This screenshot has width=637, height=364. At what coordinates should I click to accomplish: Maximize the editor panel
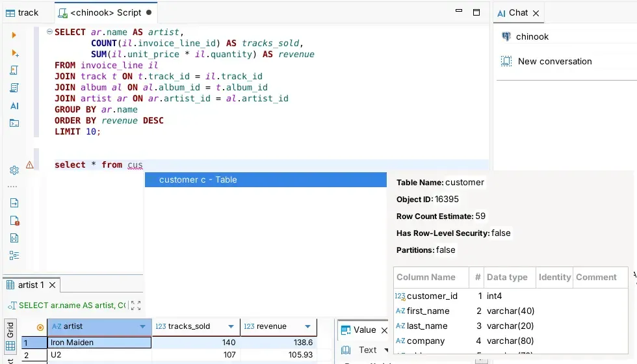(476, 12)
